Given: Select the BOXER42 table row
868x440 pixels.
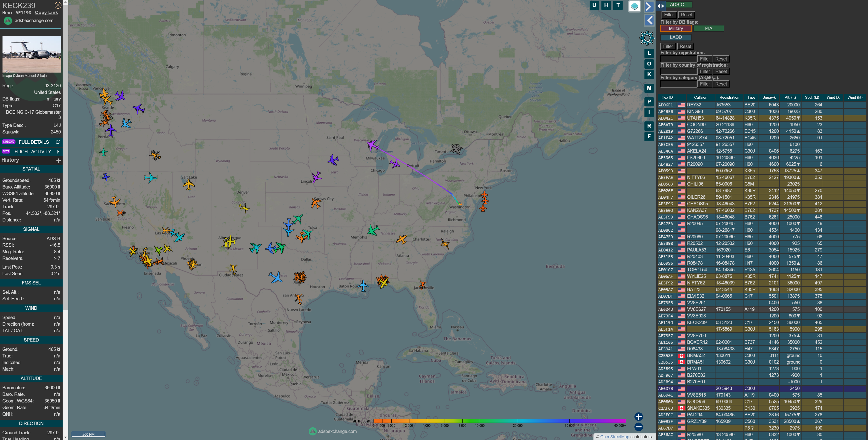Looking at the screenshot, I should [x=761, y=342].
